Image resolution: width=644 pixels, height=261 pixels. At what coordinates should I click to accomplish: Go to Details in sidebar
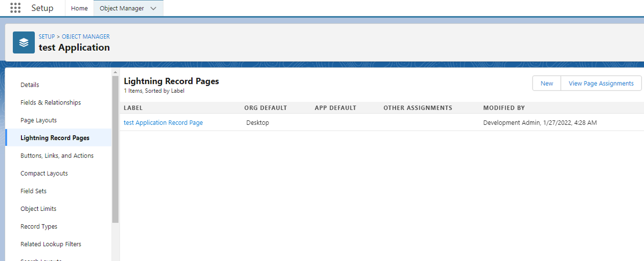coord(30,85)
